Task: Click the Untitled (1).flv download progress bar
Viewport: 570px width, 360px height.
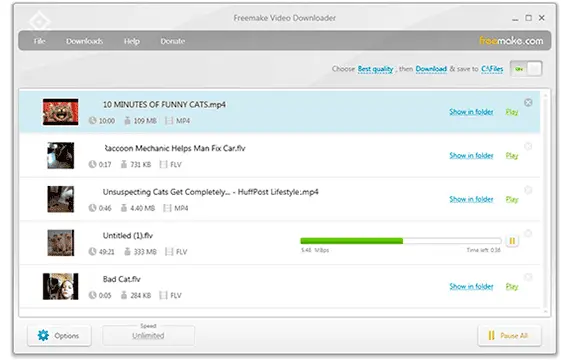Action: tap(401, 241)
